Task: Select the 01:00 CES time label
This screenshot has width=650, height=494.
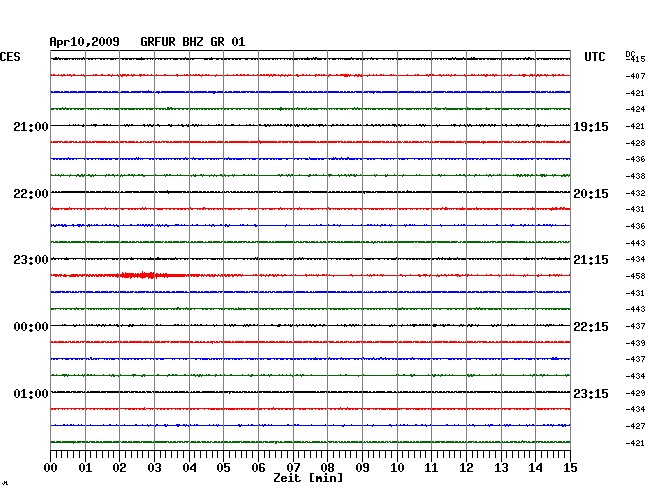Action: pyautogui.click(x=31, y=393)
